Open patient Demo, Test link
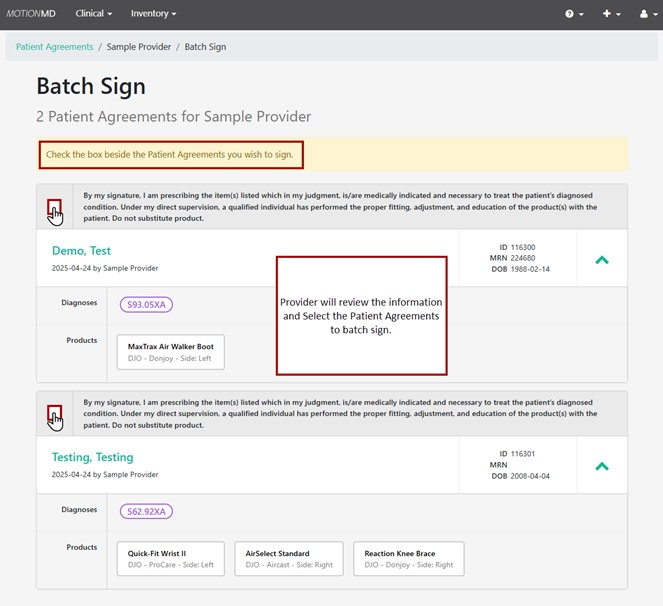The width and height of the screenshot is (663, 606). pos(81,251)
